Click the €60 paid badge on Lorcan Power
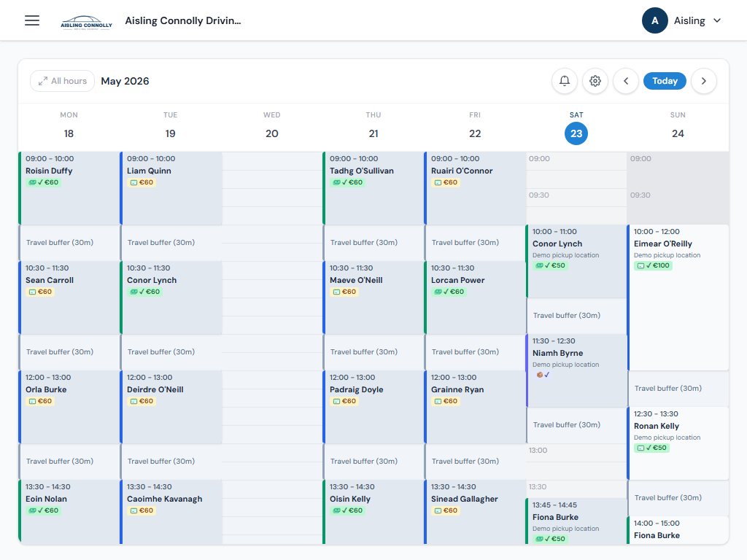This screenshot has height=560, width=747. [449, 292]
